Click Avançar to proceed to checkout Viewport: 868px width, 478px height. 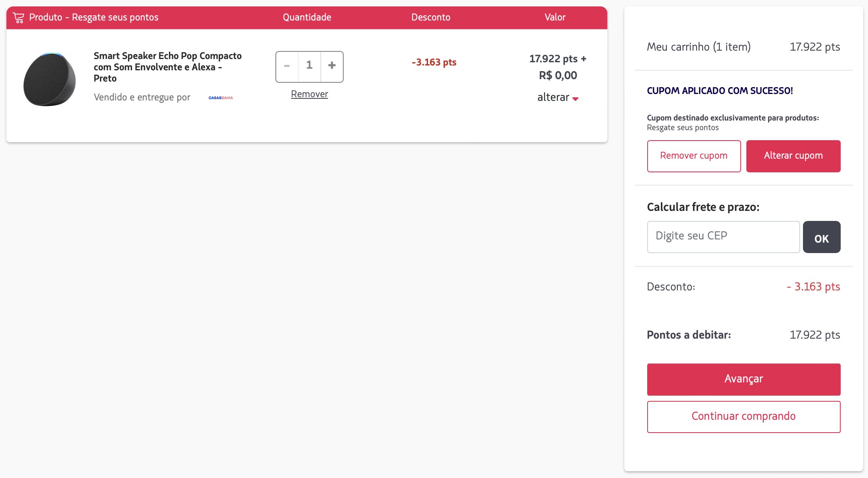coord(744,379)
